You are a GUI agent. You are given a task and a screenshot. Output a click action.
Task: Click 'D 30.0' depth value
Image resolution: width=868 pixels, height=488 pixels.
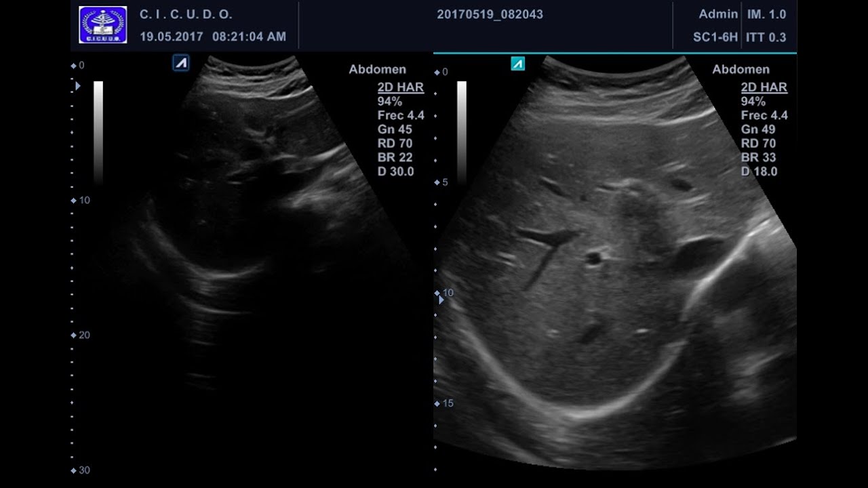pos(395,171)
